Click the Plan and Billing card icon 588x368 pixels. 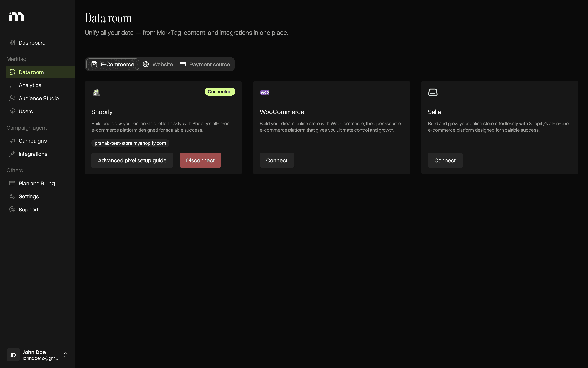(x=12, y=183)
